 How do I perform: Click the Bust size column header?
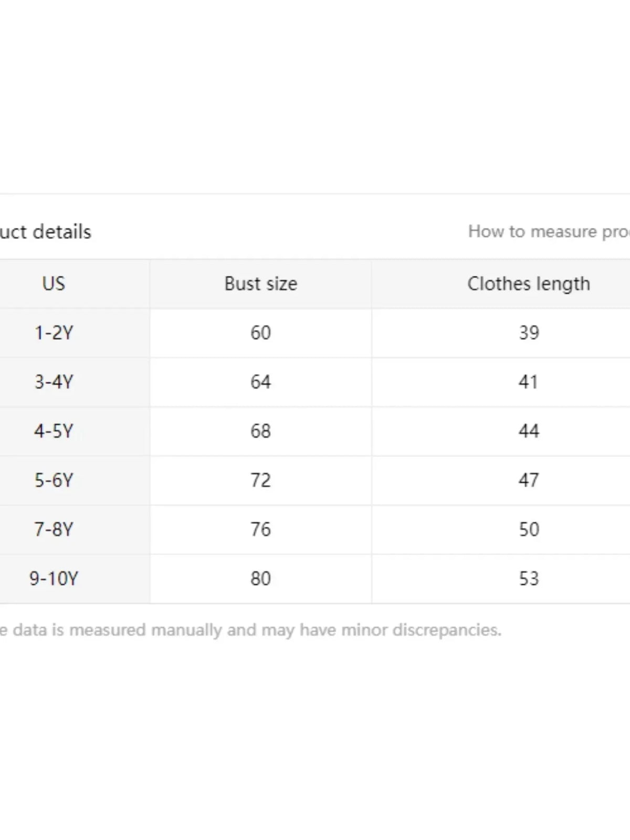pos(261,283)
